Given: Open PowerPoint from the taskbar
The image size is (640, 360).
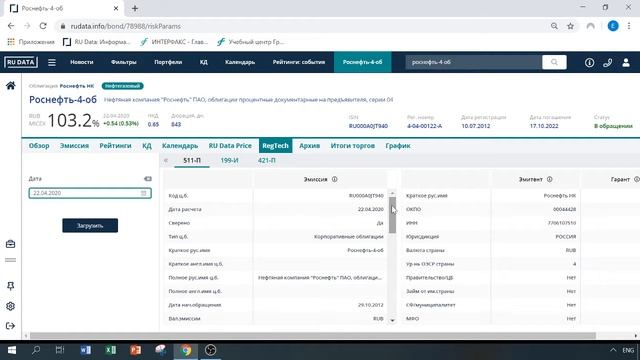Looking at the screenshot, I should pyautogui.click(x=136, y=350).
